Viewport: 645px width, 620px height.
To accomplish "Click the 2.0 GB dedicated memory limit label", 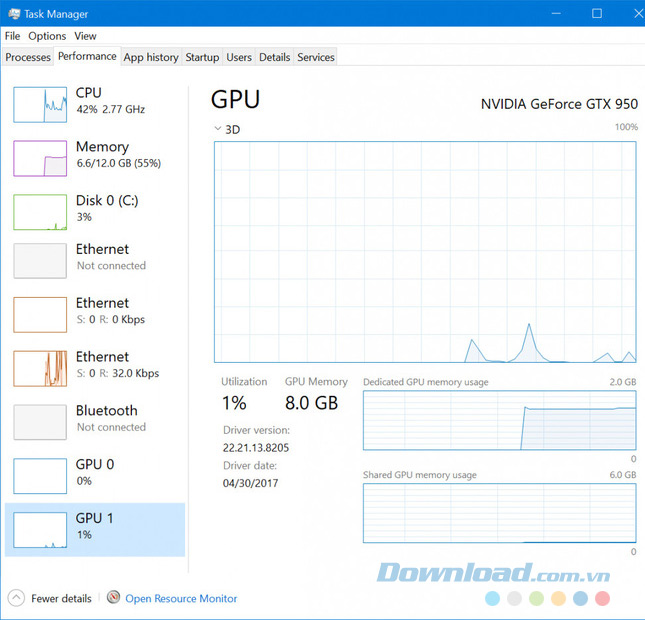I will click(x=623, y=382).
